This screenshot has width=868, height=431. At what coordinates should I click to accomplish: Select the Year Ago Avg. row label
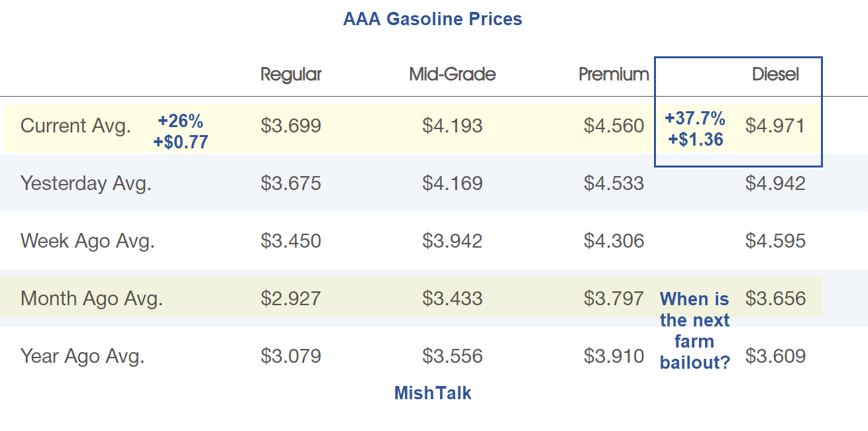tap(82, 356)
